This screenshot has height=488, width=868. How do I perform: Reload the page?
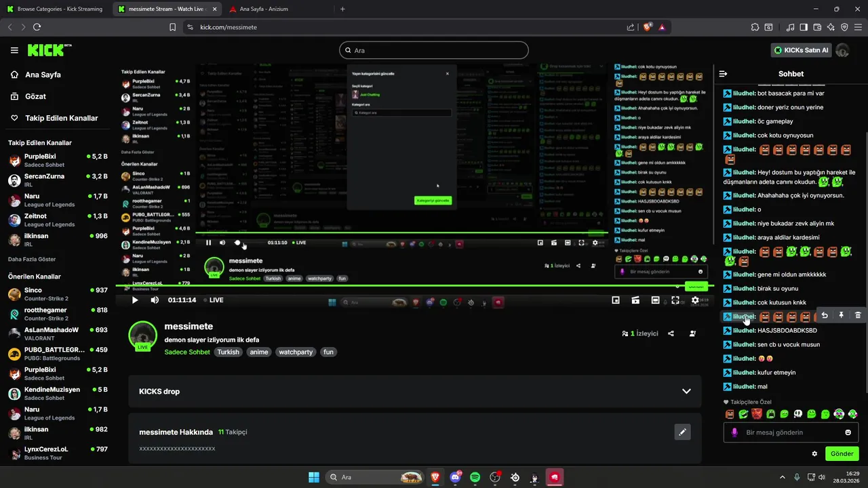click(37, 27)
